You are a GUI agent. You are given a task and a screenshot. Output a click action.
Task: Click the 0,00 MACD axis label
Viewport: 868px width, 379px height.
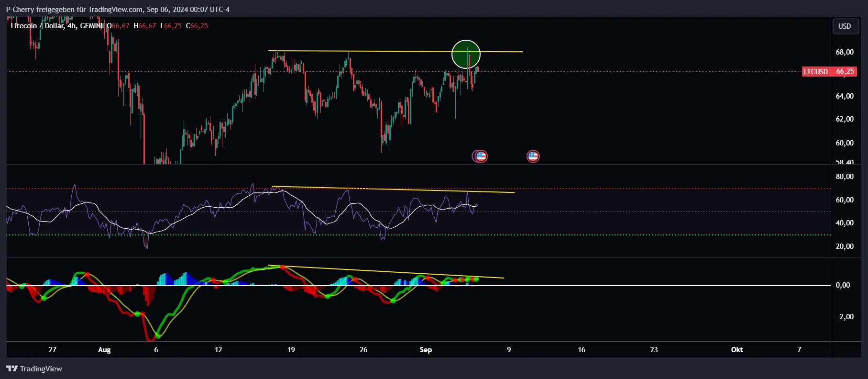[x=843, y=285]
